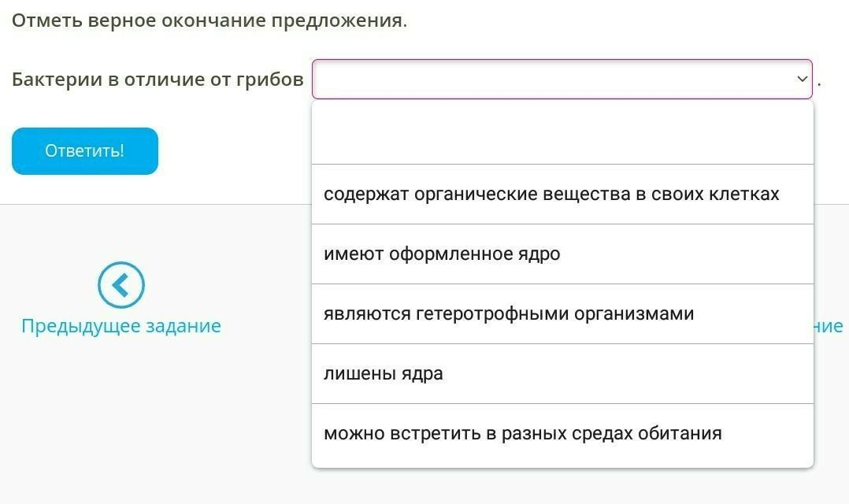
Task: Click the word 'Отметь' in the heading
Action: [41, 20]
